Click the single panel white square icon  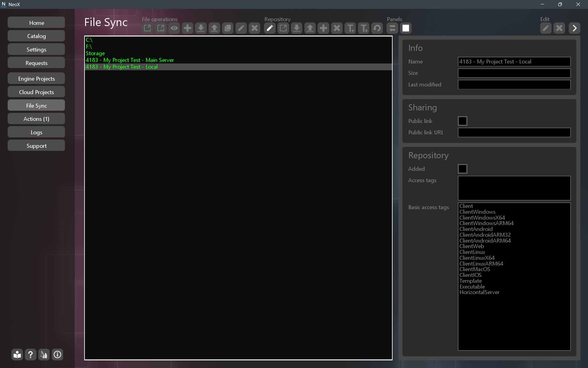pyautogui.click(x=406, y=28)
